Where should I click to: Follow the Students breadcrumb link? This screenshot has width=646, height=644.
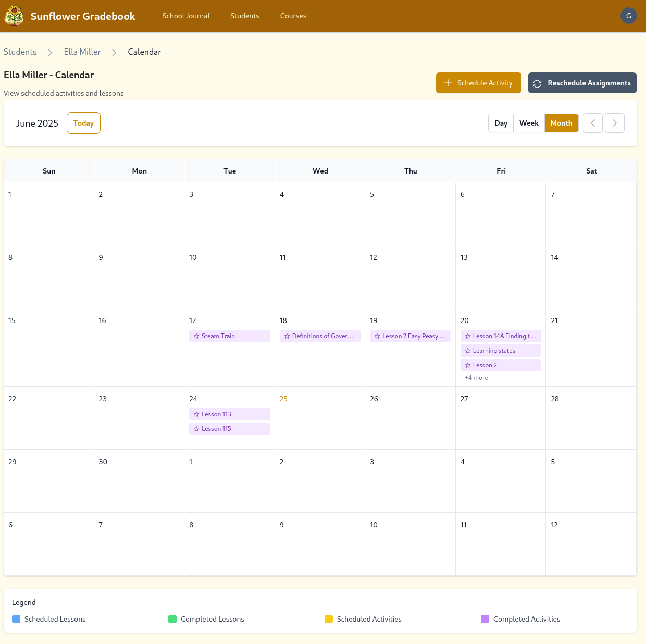tap(20, 52)
